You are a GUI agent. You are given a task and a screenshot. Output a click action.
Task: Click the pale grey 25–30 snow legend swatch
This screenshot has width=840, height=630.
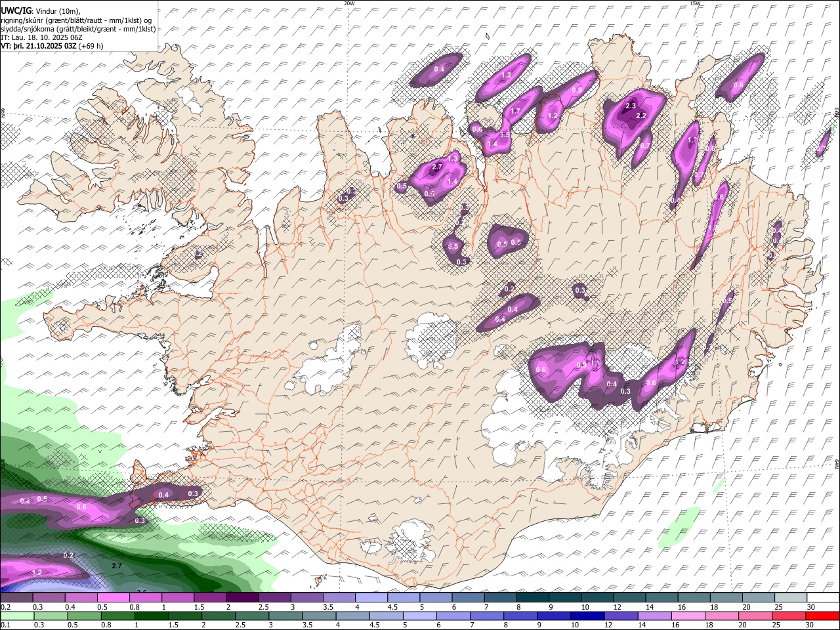click(791, 597)
